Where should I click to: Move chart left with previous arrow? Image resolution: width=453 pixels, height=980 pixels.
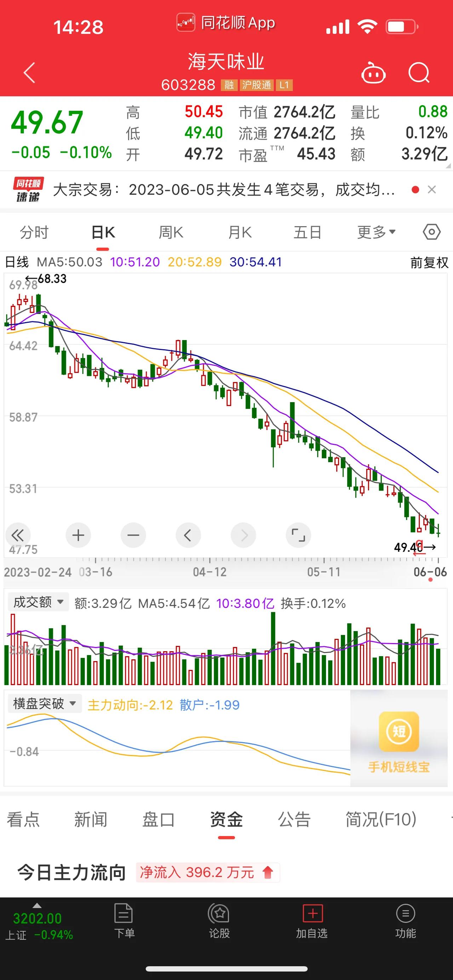[x=188, y=535]
